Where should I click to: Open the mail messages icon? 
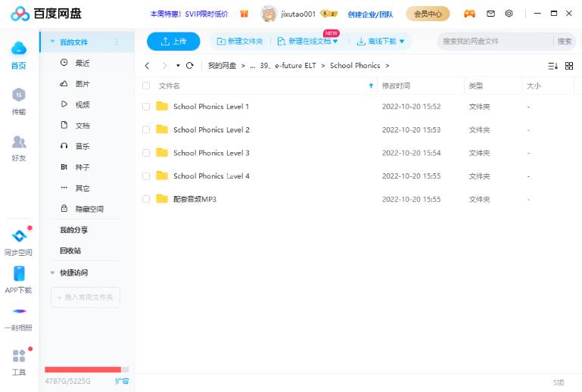[x=490, y=14]
